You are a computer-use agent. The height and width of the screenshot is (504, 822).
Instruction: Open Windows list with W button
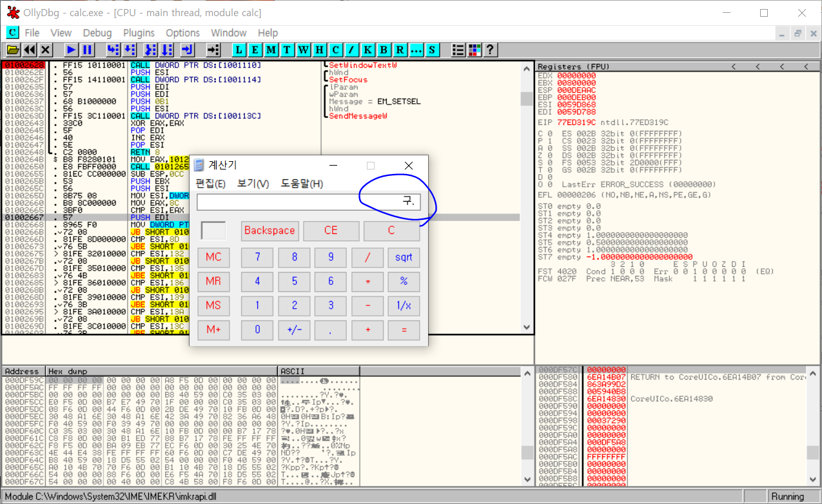click(x=304, y=50)
